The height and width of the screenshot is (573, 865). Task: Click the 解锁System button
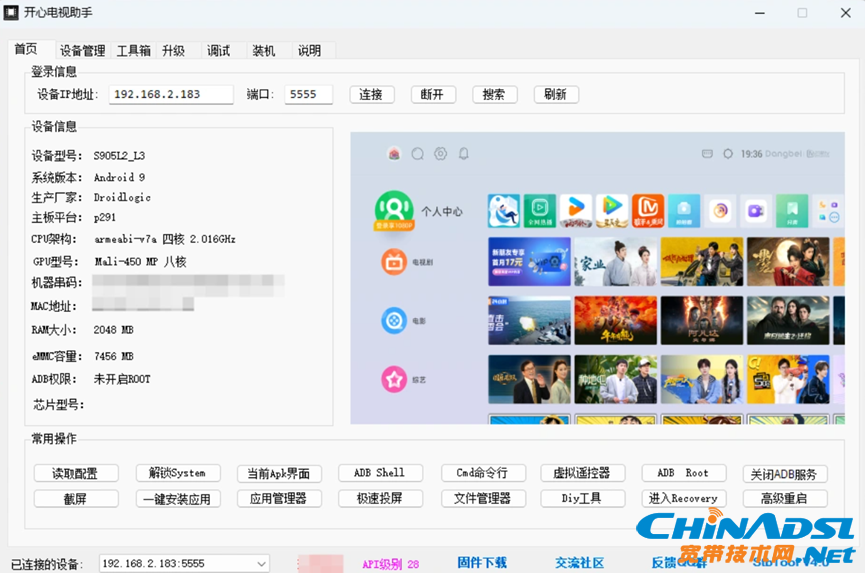(x=178, y=473)
